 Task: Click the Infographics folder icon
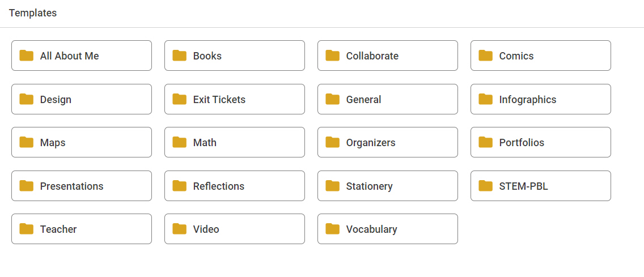pos(486,99)
